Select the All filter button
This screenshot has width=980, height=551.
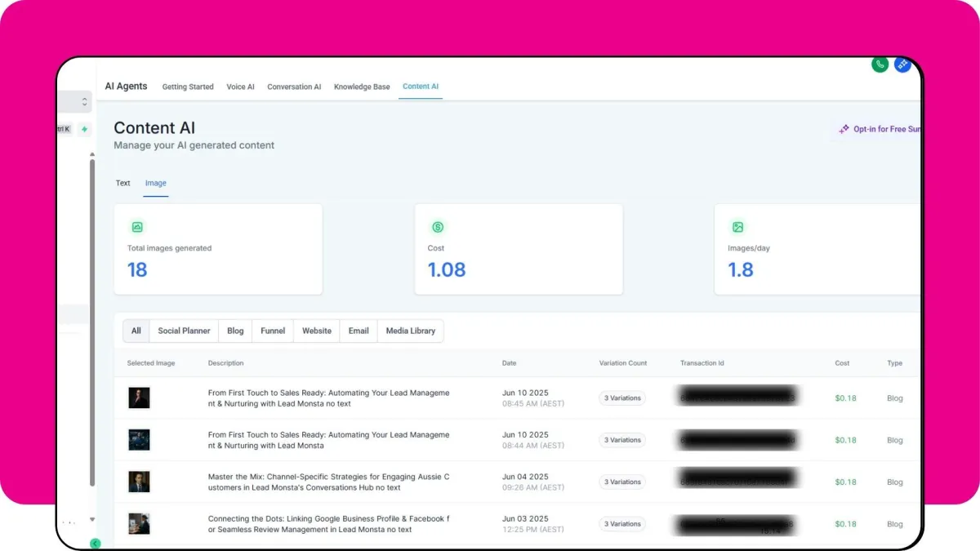tap(136, 331)
